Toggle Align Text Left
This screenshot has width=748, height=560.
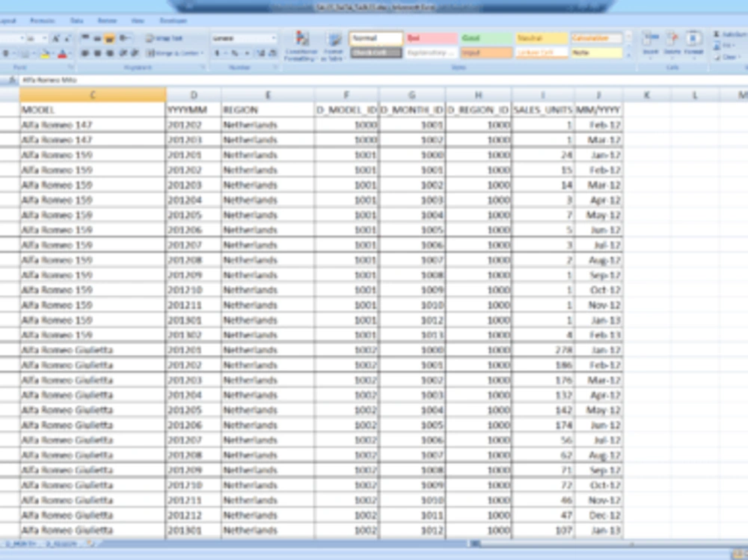pyautogui.click(x=85, y=53)
